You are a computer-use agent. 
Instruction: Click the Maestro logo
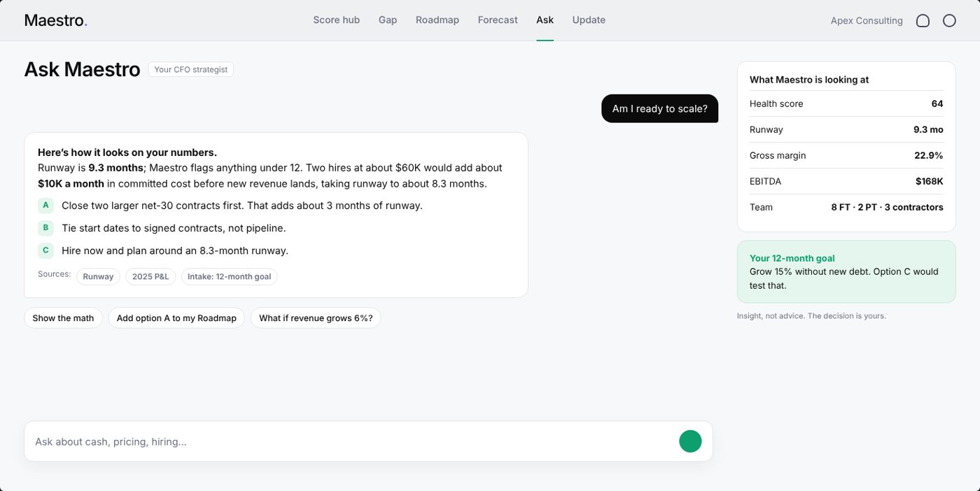coord(55,20)
